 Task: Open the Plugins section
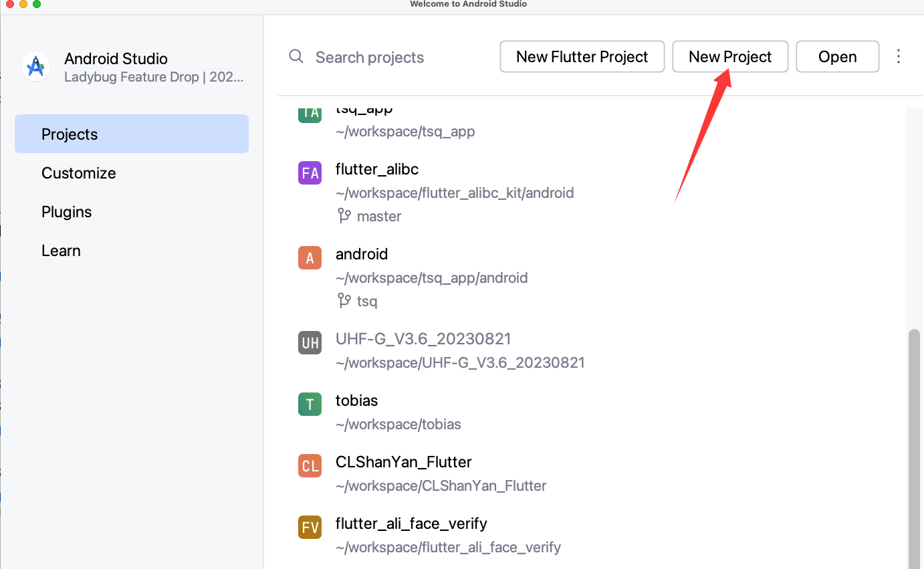67,212
